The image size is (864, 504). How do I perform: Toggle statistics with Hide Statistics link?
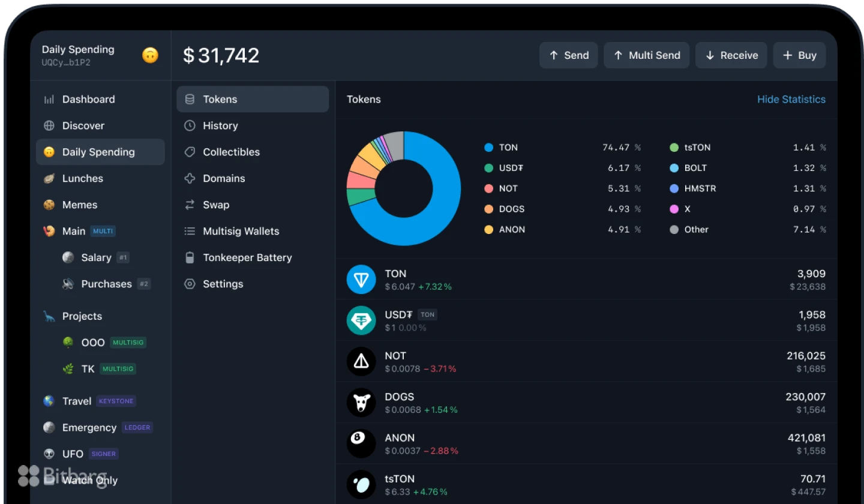tap(791, 100)
